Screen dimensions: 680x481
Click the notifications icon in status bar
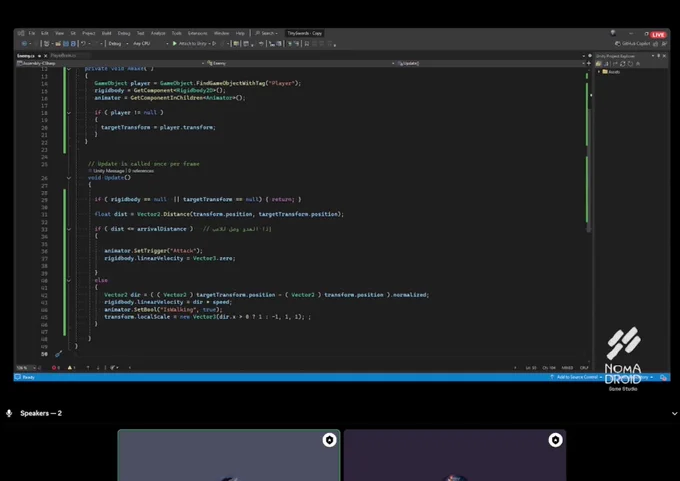click(663, 377)
